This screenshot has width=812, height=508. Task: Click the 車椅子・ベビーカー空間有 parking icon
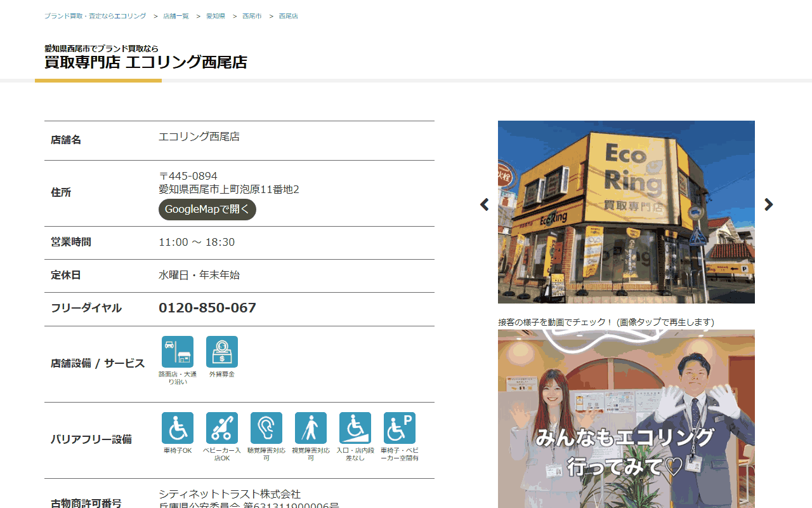click(400, 428)
